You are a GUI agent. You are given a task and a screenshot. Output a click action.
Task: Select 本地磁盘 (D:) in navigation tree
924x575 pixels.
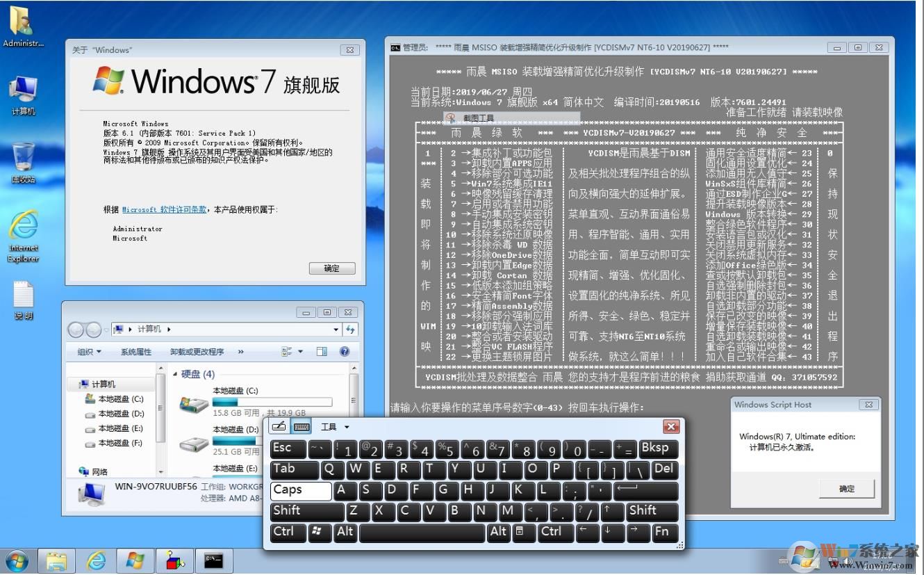pos(114,414)
